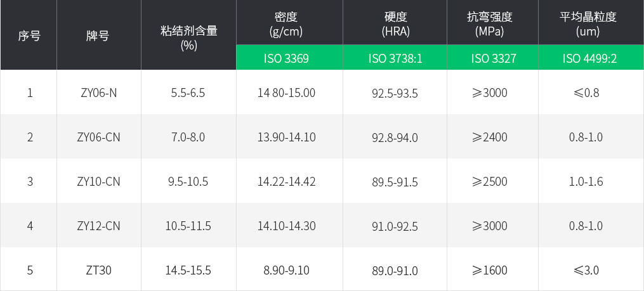
Task: Select grade ZY10-CN in the table
Action: [98, 182]
